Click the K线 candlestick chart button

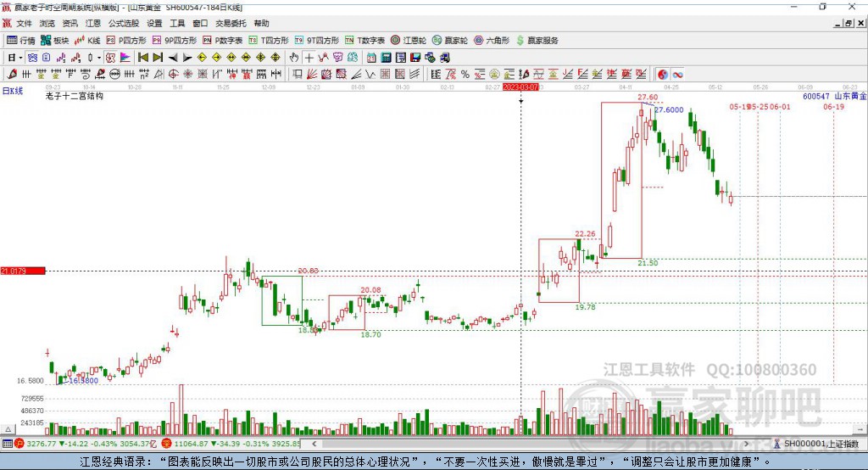(87, 41)
